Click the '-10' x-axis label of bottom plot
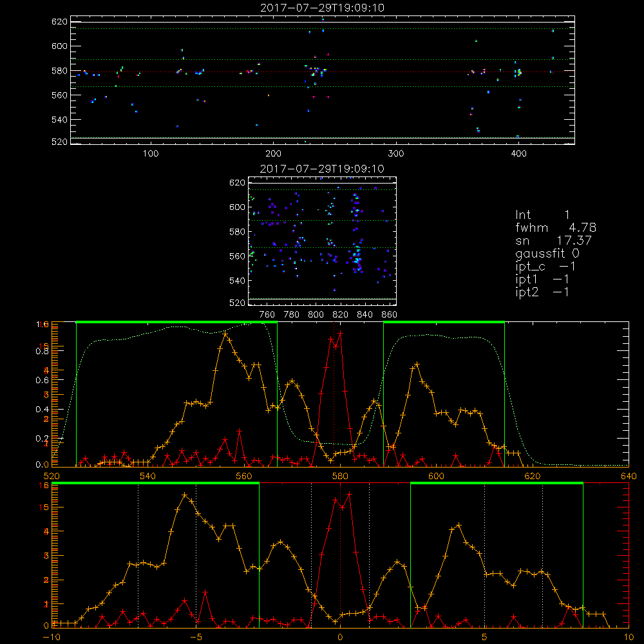Viewport: 644px width, 644px height. pos(52,638)
